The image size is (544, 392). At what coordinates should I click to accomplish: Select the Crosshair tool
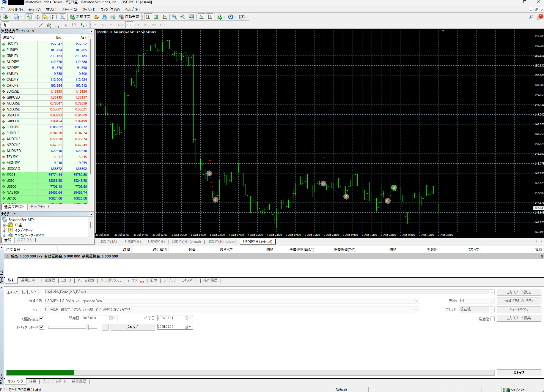pyautogui.click(x=14, y=25)
